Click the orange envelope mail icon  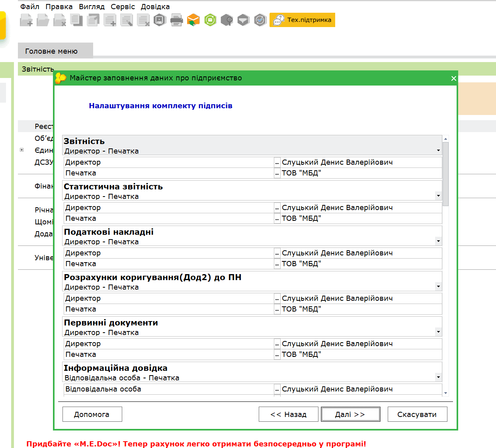click(193, 20)
